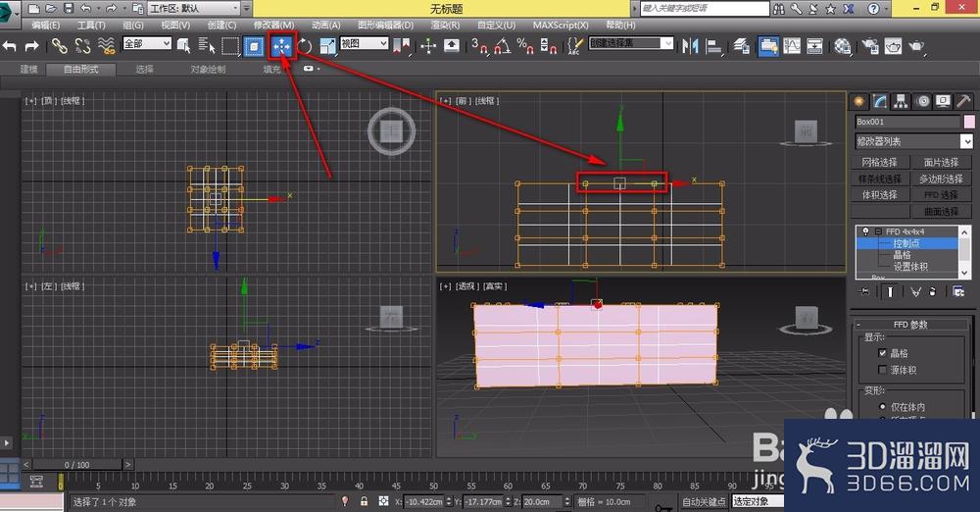Toggle Keyboard Shortcut Override icon
Image resolution: width=980 pixels, height=512 pixels.
451,46
